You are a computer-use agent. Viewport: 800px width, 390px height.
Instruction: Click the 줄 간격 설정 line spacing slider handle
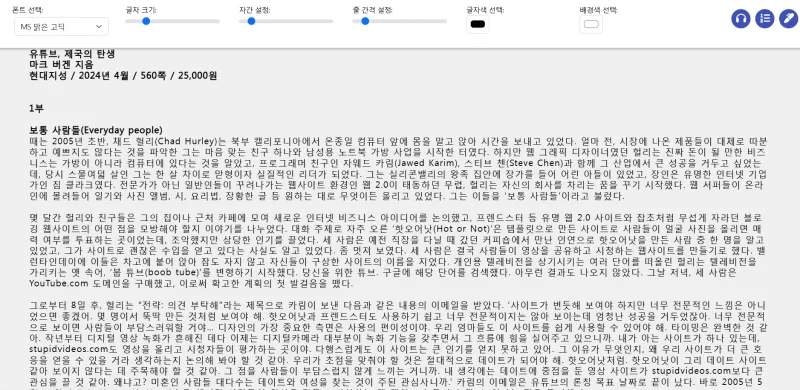point(365,21)
